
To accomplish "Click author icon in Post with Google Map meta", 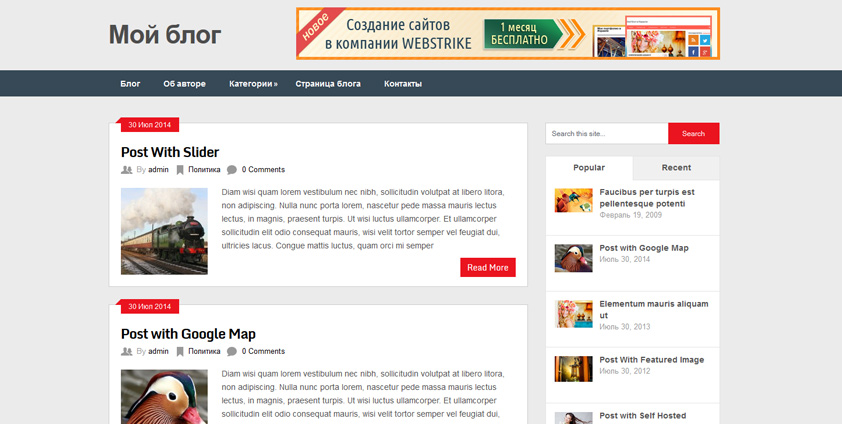I will point(127,352).
